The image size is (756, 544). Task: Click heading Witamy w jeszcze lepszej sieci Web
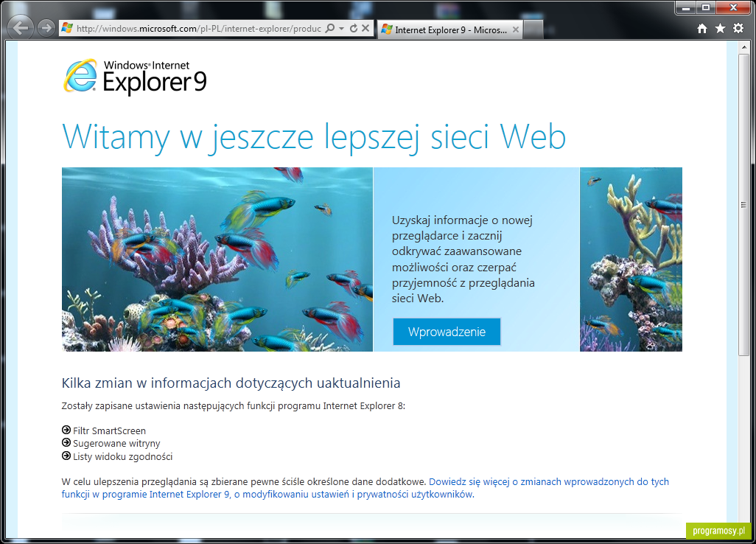point(314,137)
